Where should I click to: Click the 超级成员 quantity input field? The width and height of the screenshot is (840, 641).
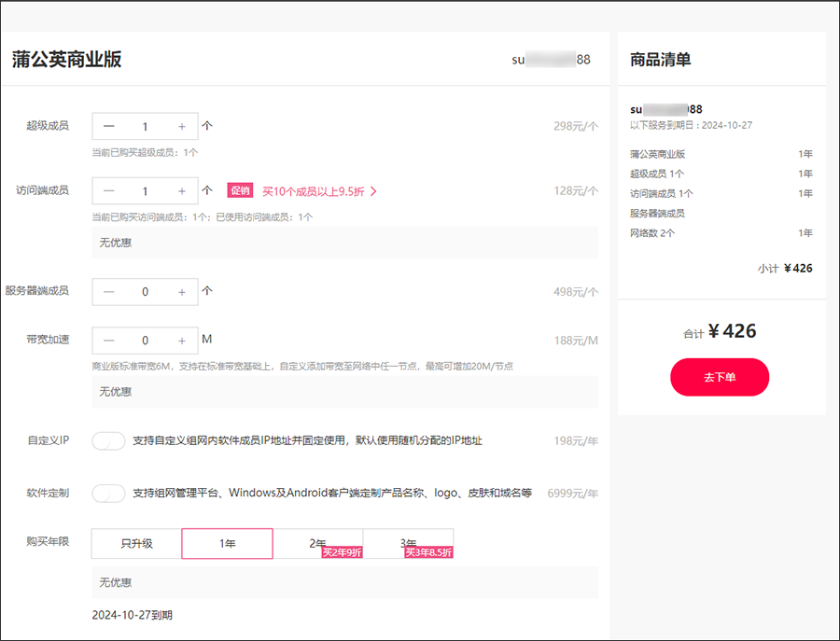[x=146, y=126]
